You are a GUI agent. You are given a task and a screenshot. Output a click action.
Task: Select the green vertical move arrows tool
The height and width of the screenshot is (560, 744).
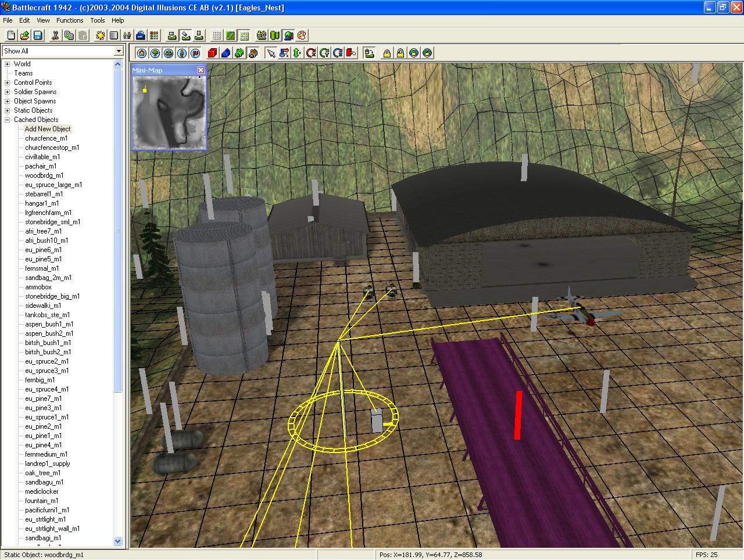point(297,53)
